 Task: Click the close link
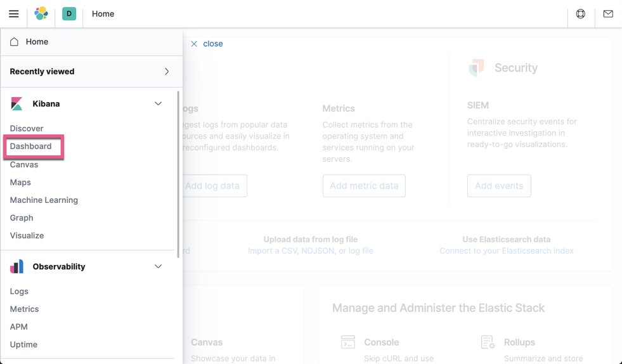213,44
